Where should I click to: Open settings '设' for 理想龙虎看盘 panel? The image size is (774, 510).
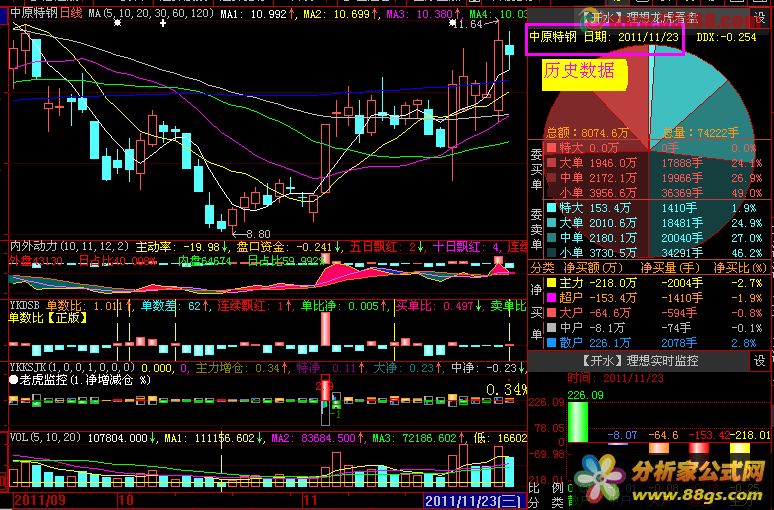coord(760,18)
